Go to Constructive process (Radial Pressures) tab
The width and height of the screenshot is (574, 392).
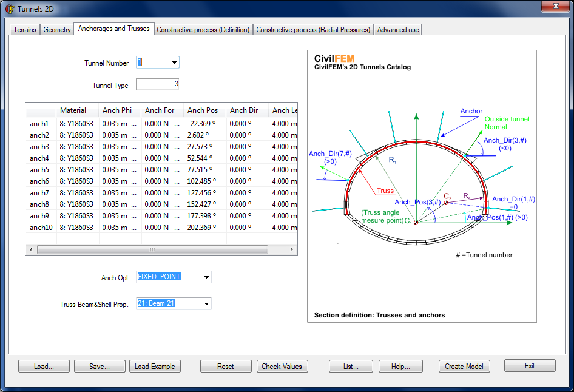point(313,30)
